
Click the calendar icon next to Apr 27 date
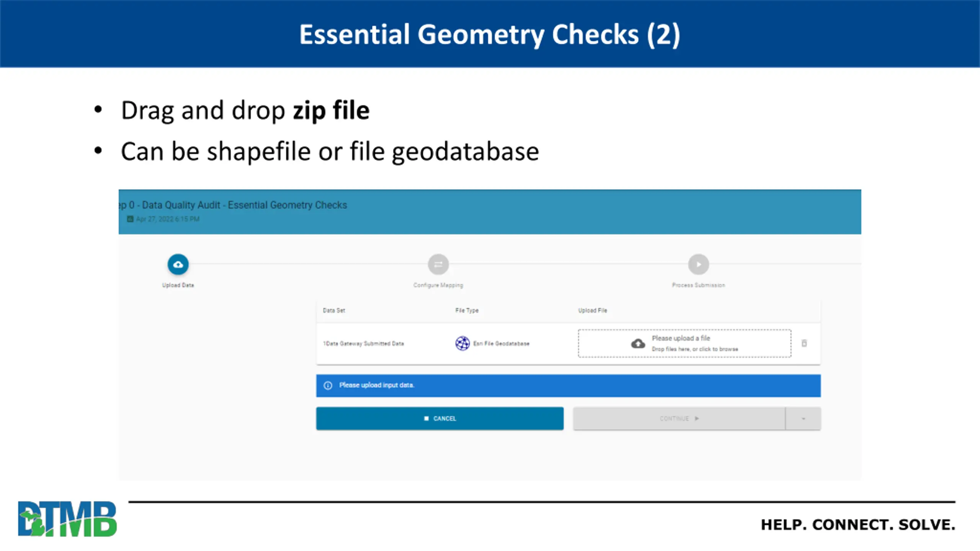[130, 219]
